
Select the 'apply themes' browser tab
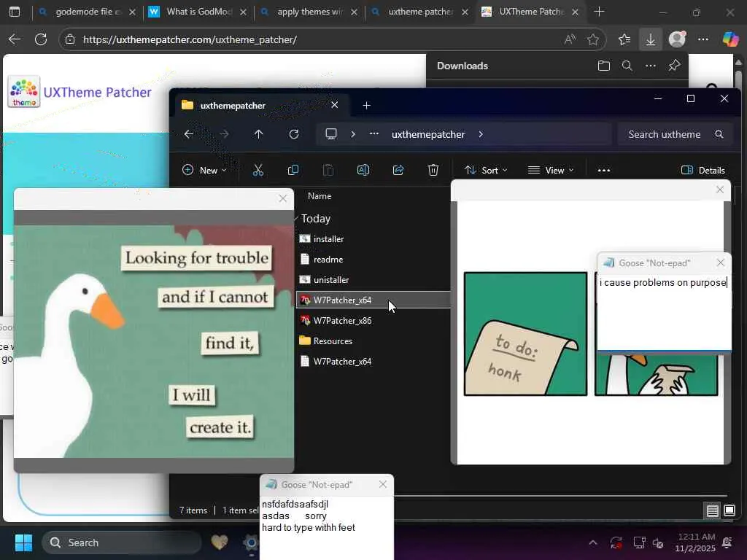[308, 12]
